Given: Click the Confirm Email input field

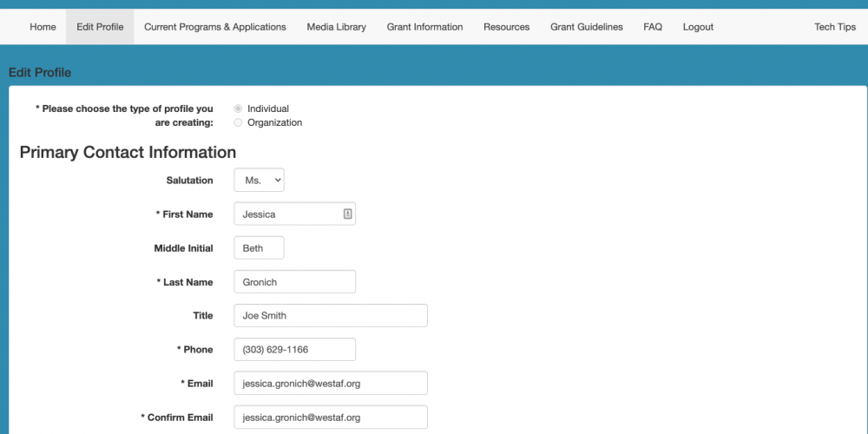Looking at the screenshot, I should click(331, 418).
